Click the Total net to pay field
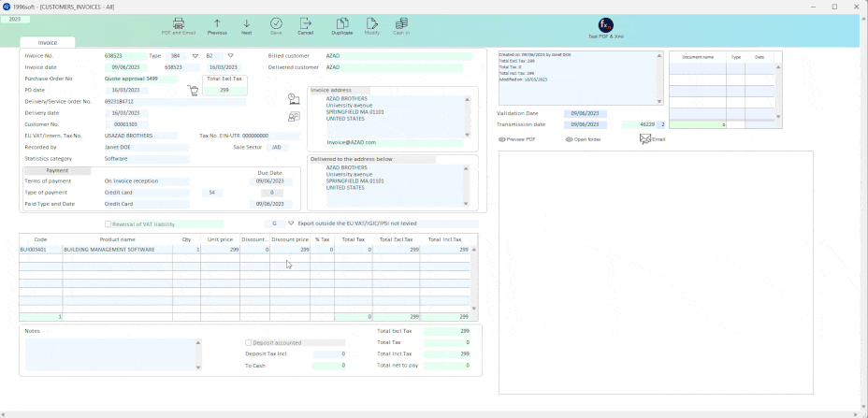The height and width of the screenshot is (418, 868). click(447, 366)
